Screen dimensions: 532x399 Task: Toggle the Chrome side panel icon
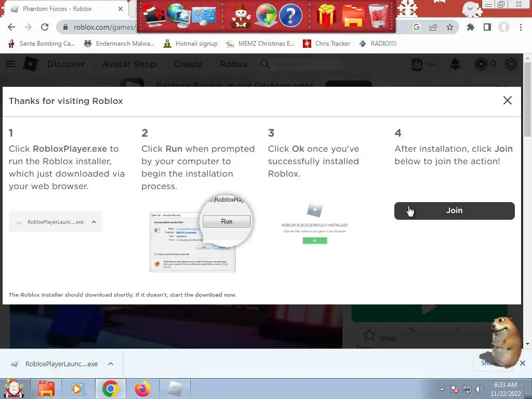[487, 27]
